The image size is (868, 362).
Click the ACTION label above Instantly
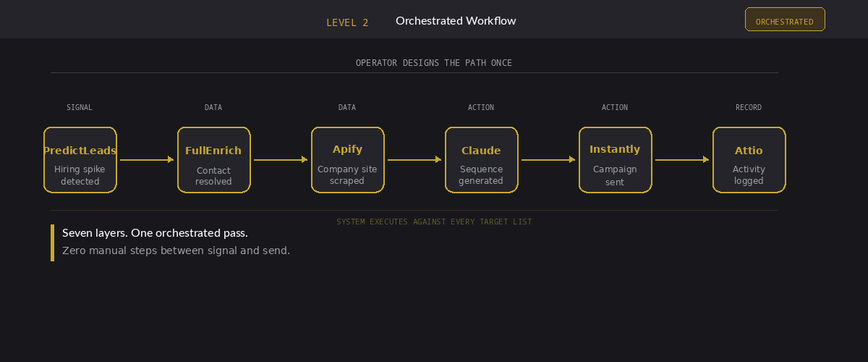click(x=615, y=107)
